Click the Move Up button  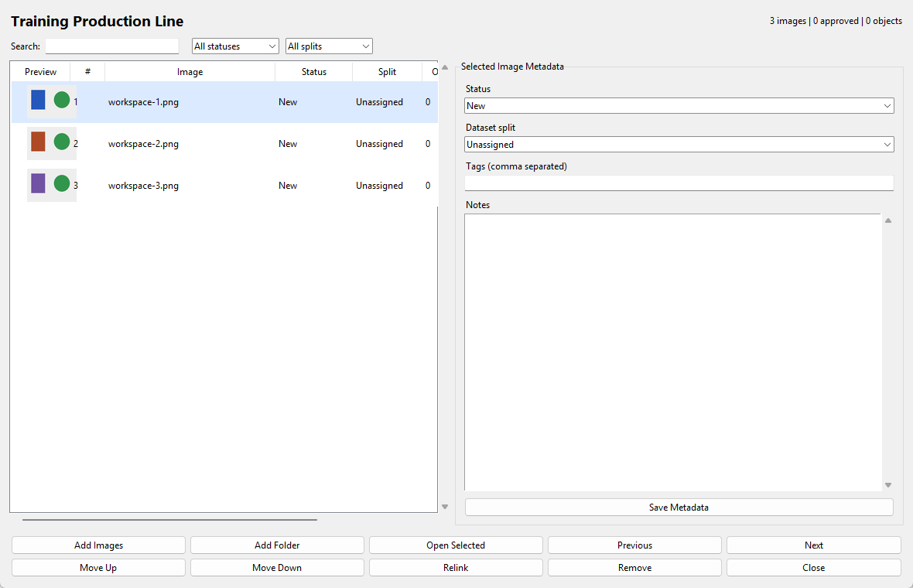tap(98, 568)
